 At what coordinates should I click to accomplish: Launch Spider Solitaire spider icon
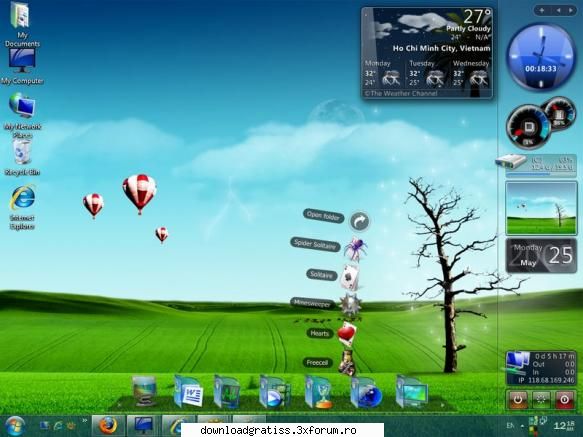pyautogui.click(x=355, y=248)
